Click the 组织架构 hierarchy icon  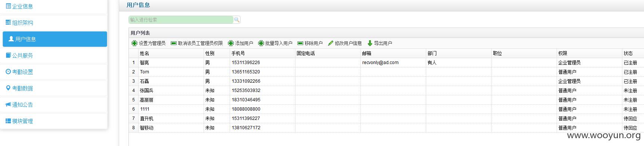click(8, 22)
